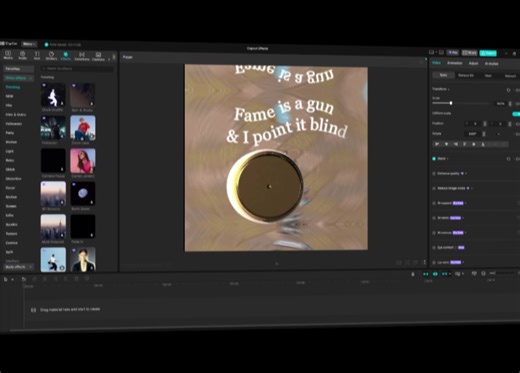This screenshot has width=520, height=373.
Task: Uncheck the Blend checkbox
Action: [x=434, y=159]
